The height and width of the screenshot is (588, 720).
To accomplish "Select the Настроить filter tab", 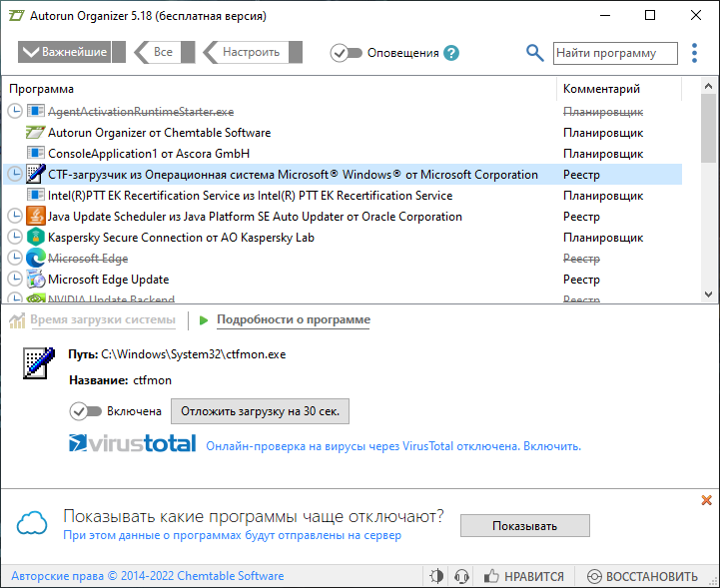I will 253,52.
